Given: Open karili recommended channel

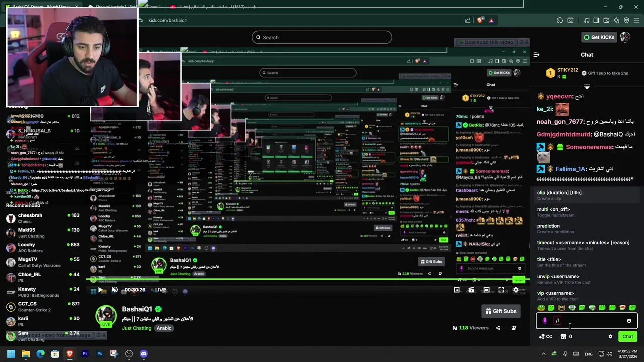Looking at the screenshot, I should 43,321.
